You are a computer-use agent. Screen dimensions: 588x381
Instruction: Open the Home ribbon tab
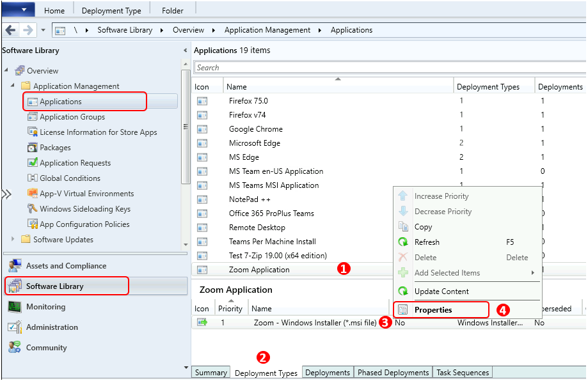[54, 11]
